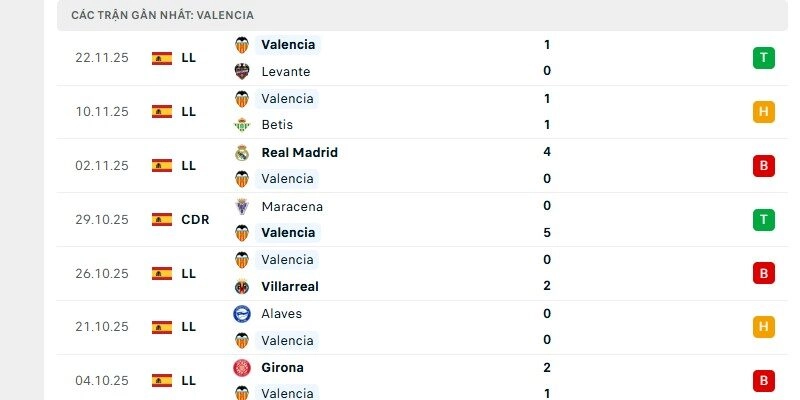Image resolution: width=800 pixels, height=400 pixels.
Task: Click the Villarreal yellow crest icon
Action: [241, 286]
